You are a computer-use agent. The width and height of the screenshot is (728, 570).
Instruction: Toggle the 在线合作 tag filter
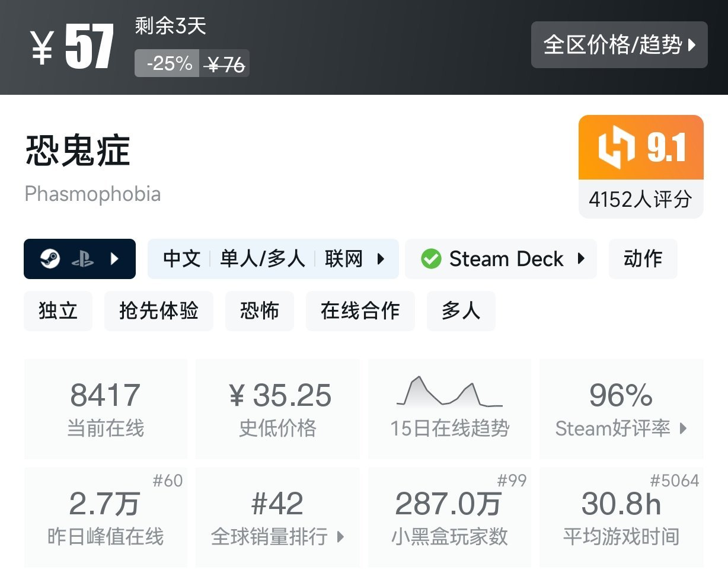(360, 310)
